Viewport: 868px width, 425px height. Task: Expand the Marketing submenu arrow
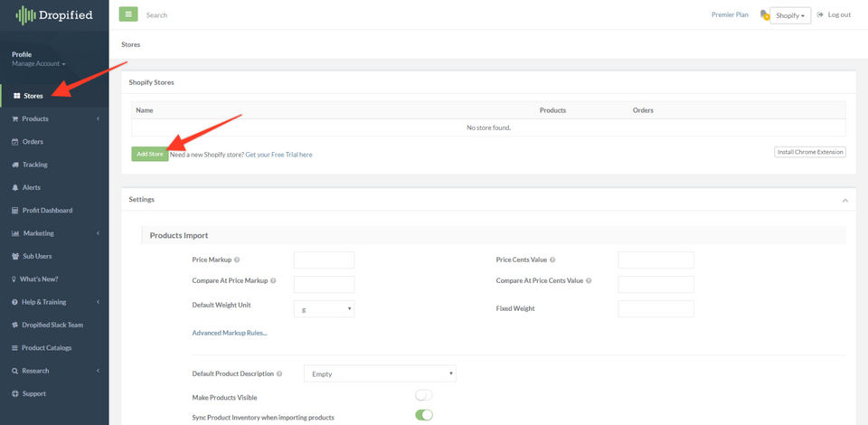[98, 233]
